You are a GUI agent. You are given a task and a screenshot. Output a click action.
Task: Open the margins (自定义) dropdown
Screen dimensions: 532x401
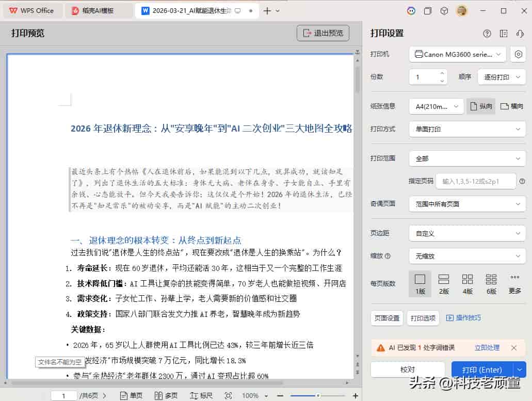(x=467, y=233)
